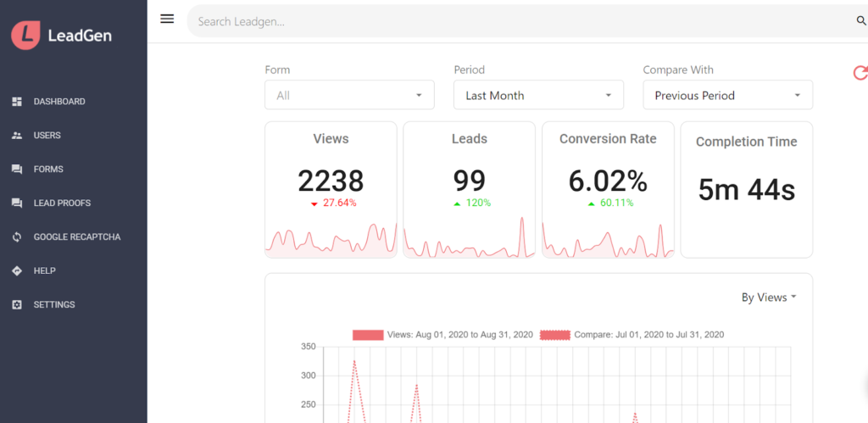Click the 350 y-axis label
Image resolution: width=868 pixels, height=423 pixels.
[x=309, y=348]
